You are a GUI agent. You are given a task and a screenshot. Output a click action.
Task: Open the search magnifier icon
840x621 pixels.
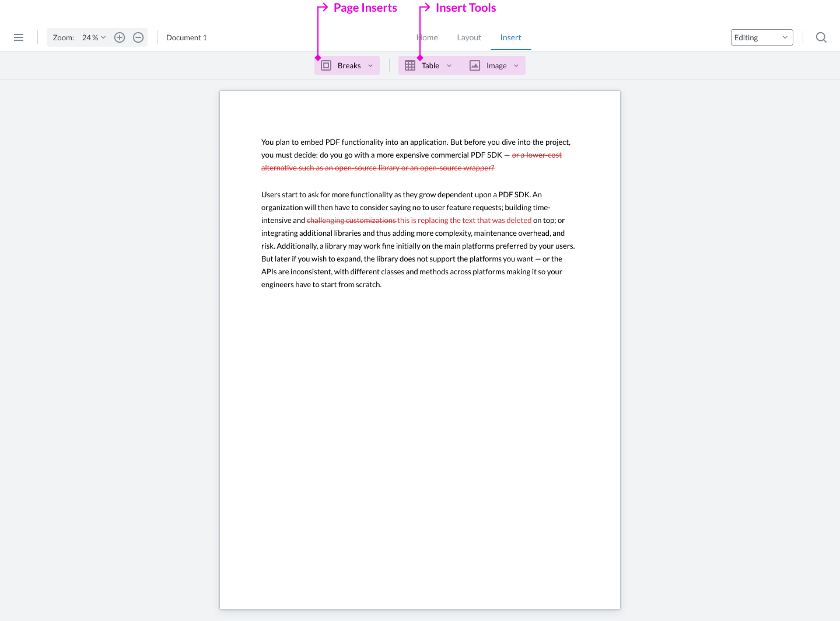click(x=821, y=37)
